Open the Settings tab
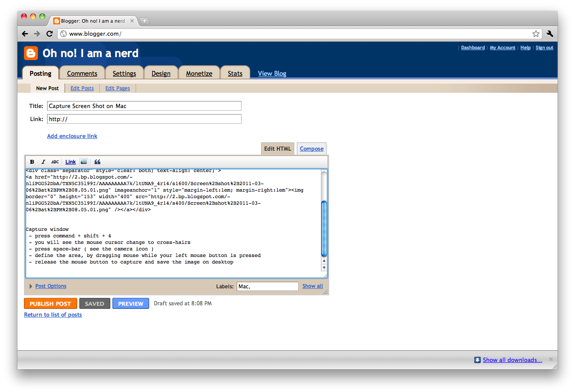 (x=124, y=73)
